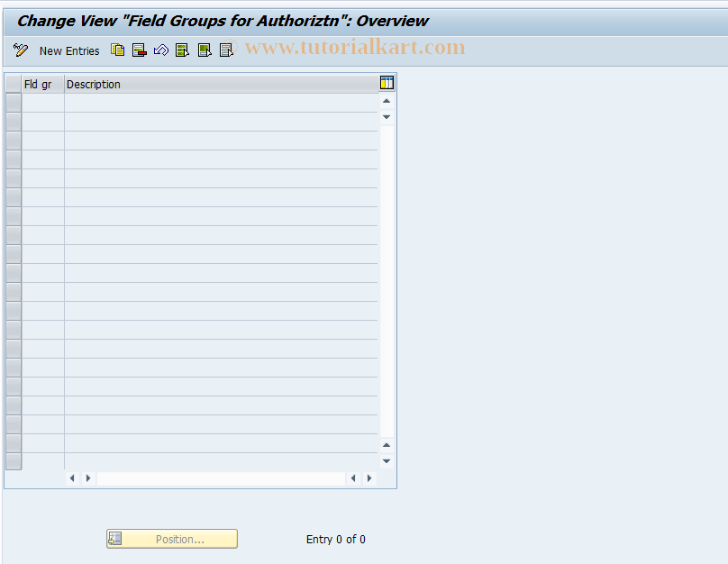Click the Position... button
This screenshot has width=728, height=564.
[172, 539]
